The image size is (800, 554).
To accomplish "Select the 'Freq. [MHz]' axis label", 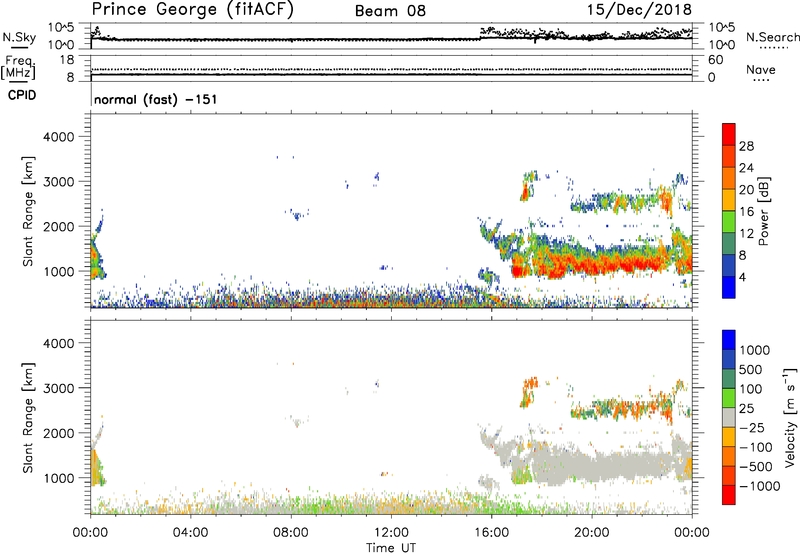I will pos(19,68).
